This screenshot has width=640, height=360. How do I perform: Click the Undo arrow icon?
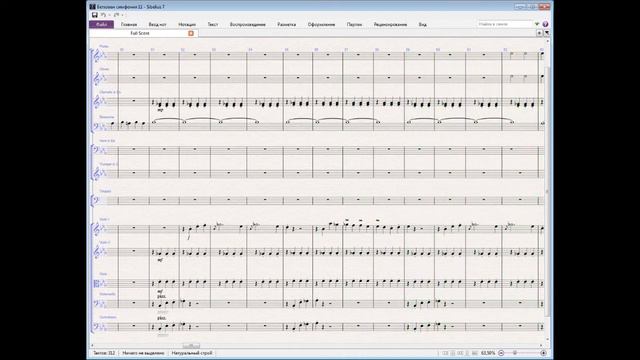coord(104,15)
